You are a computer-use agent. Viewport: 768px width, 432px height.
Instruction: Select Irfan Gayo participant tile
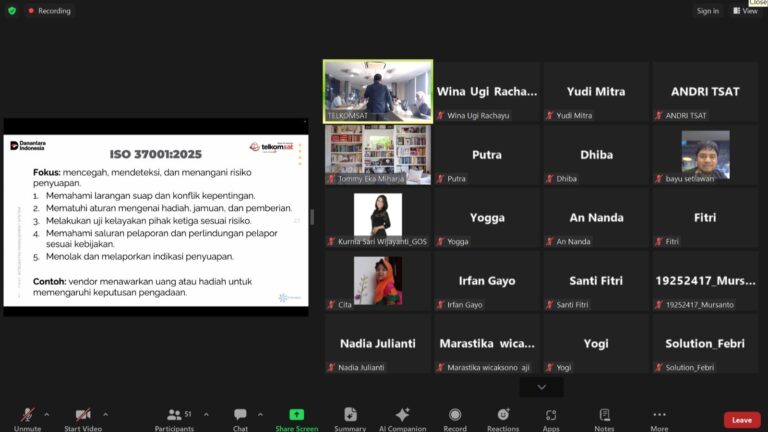[487, 281]
